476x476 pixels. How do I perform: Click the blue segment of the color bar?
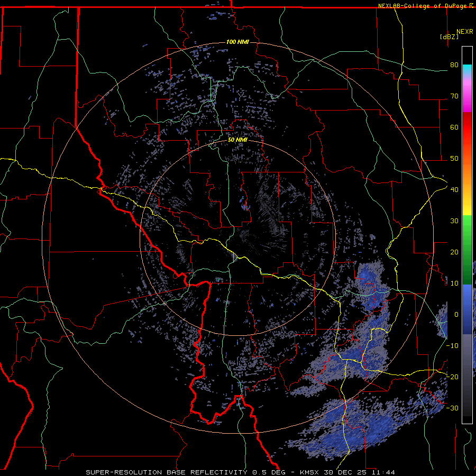(x=467, y=309)
